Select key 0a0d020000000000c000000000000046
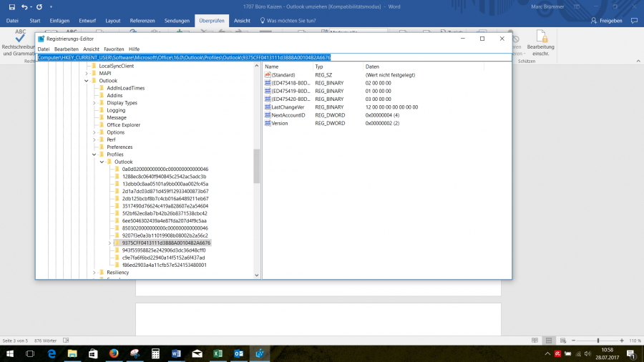The height and width of the screenshot is (362, 644). (165, 169)
